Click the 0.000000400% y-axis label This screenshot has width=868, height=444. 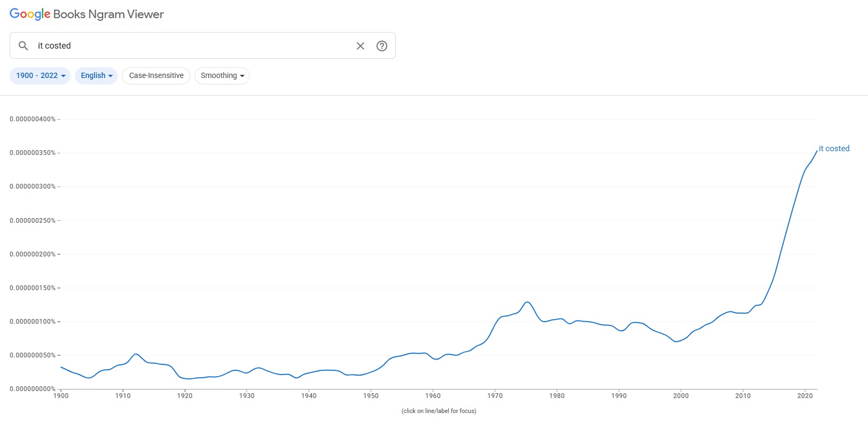point(33,119)
